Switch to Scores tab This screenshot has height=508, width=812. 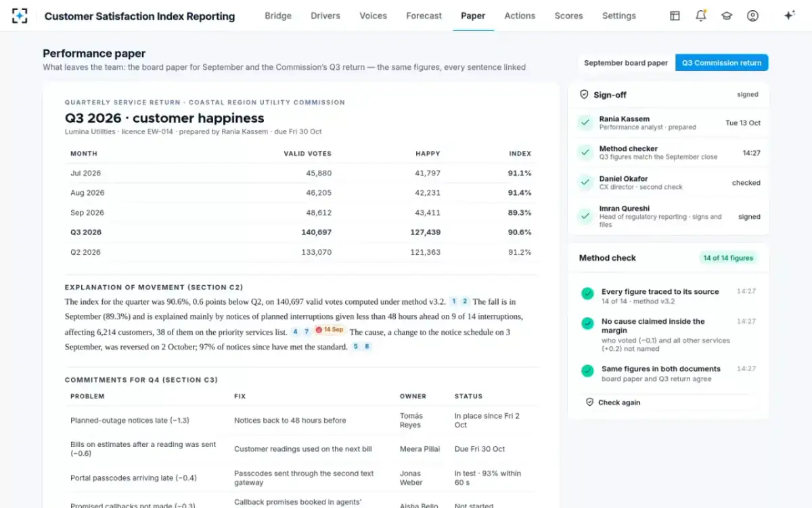click(x=568, y=16)
